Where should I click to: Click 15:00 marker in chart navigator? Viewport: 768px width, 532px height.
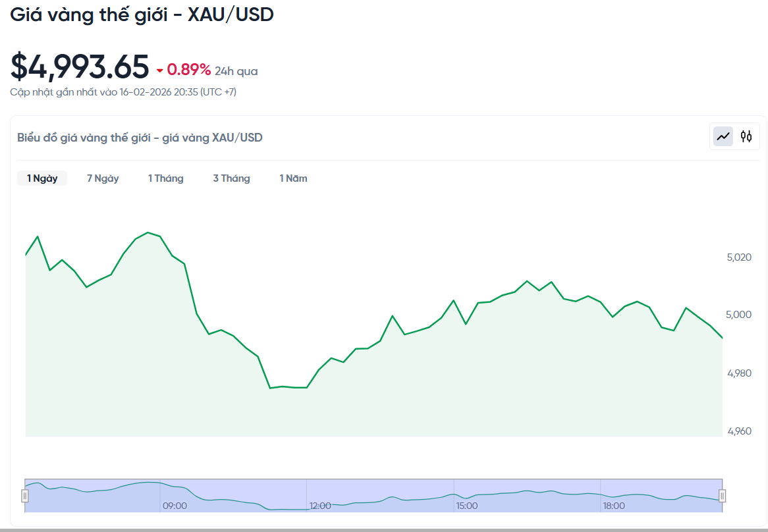tap(467, 506)
